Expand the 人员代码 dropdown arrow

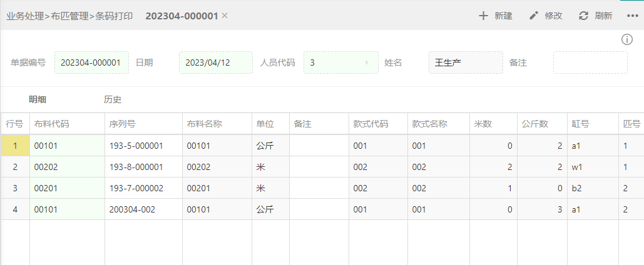point(367,62)
